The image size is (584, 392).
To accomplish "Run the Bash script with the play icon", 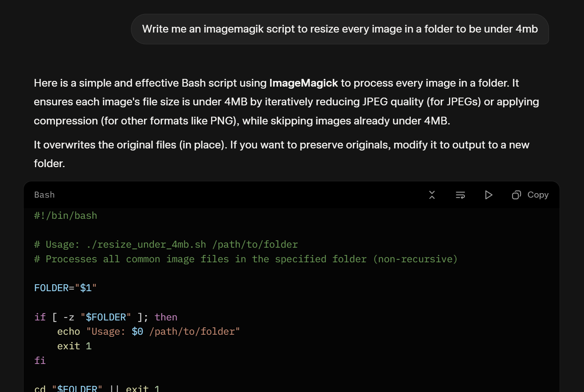I will [x=488, y=195].
